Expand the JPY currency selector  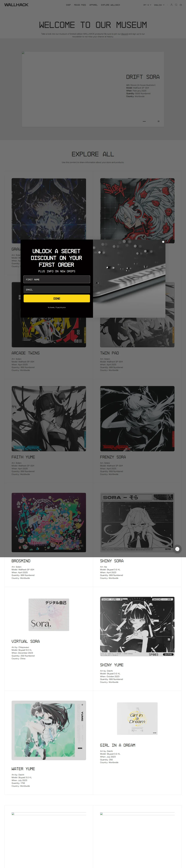tap(147, 5)
